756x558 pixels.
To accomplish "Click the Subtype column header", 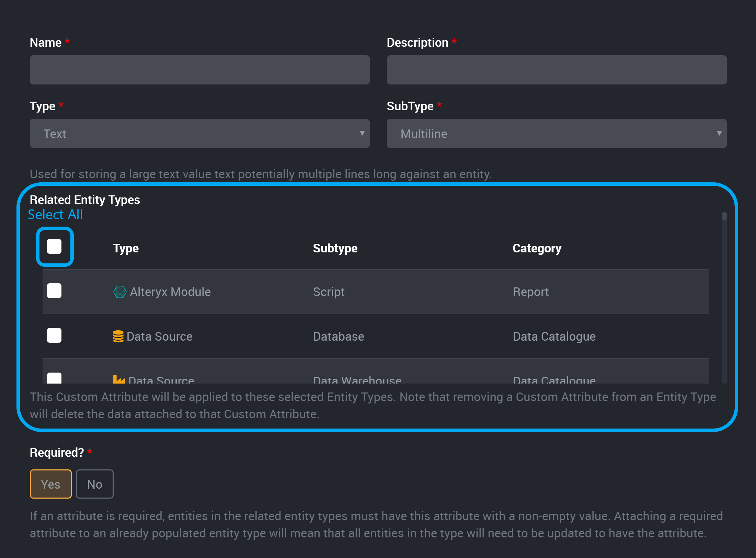I will click(335, 248).
